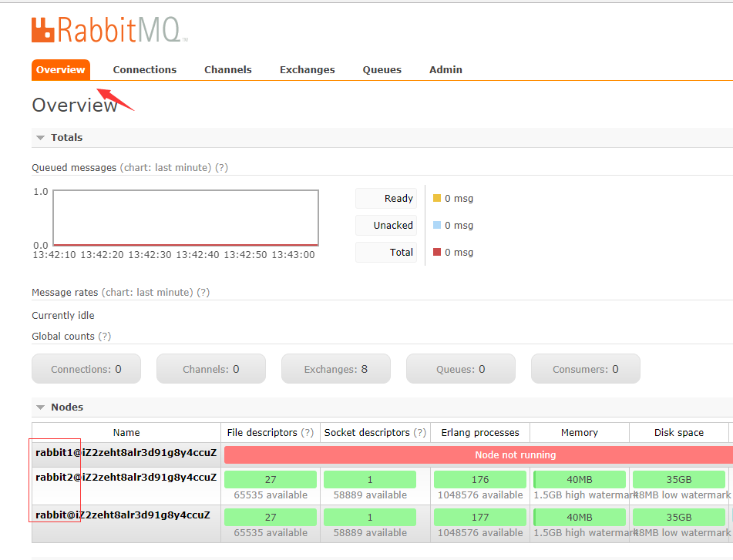This screenshot has width=733, height=560.
Task: Click the Memory column header
Action: click(580, 432)
